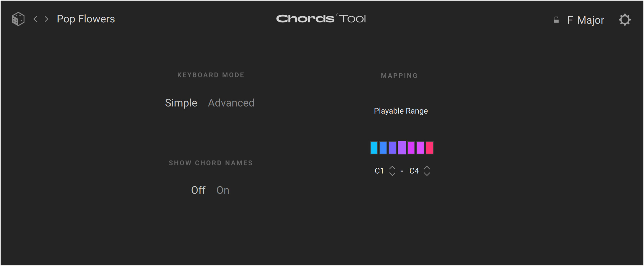This screenshot has height=266, width=644.
Task: Turn chord names Off
Action: point(198,190)
